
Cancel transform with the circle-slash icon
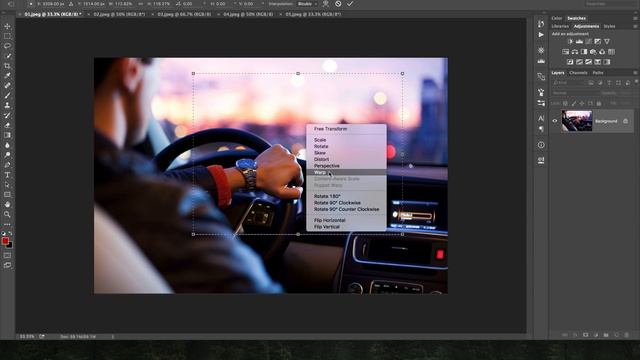tap(338, 4)
